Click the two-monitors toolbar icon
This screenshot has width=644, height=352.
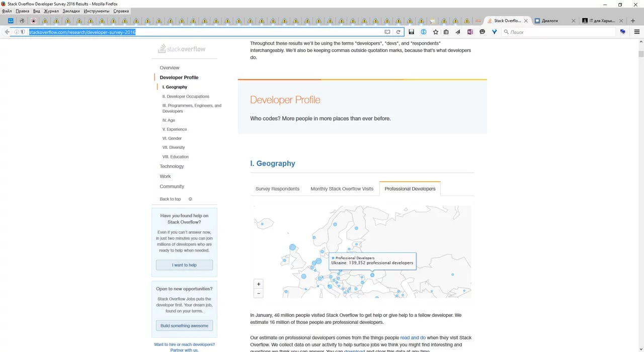tap(623, 32)
